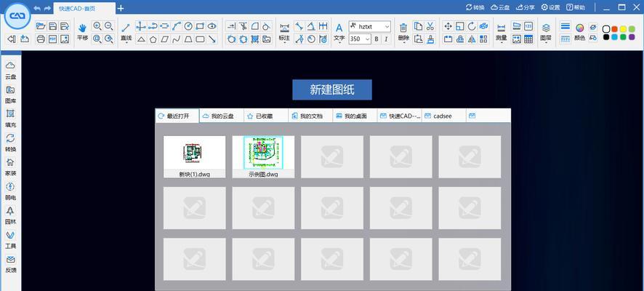Click the Delete trash can icon
Image resolution: width=644 pixels, height=291 pixels.
[403, 28]
